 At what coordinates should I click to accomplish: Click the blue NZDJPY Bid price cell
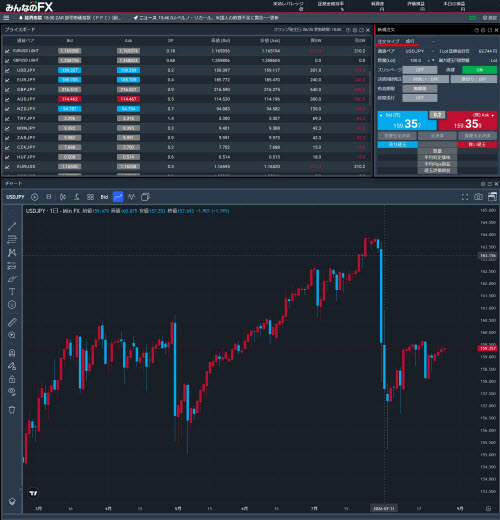[x=70, y=109]
